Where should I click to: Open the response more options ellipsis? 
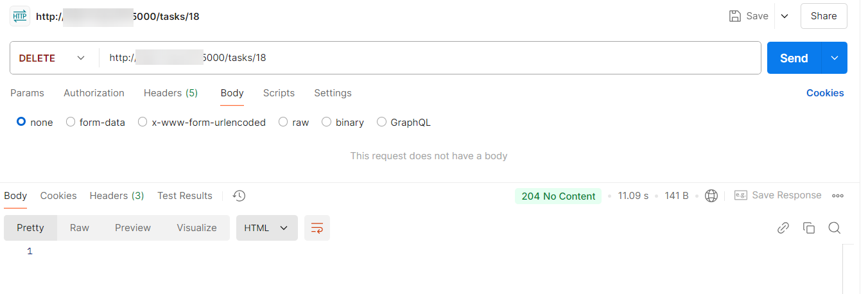838,196
